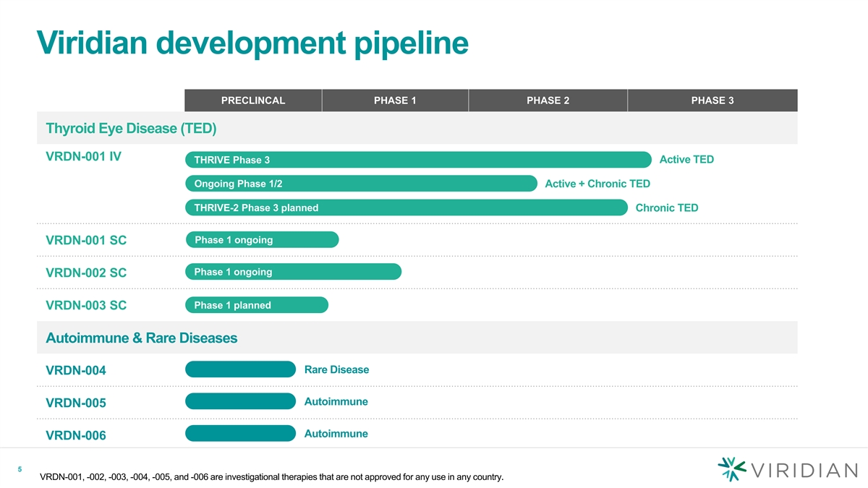This screenshot has height=488, width=868.
Task: Click the Thyroid Eye Disease (TED) section heading
Action: coord(131,129)
